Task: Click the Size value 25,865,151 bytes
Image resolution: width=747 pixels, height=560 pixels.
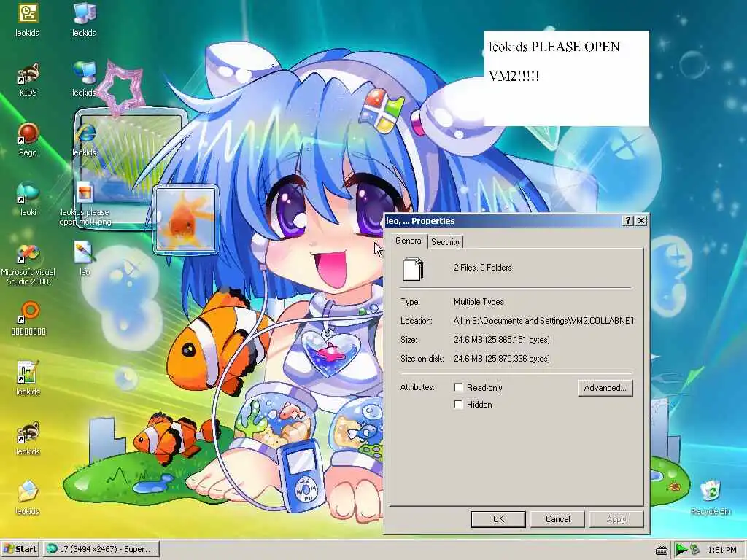Action: [x=502, y=340]
